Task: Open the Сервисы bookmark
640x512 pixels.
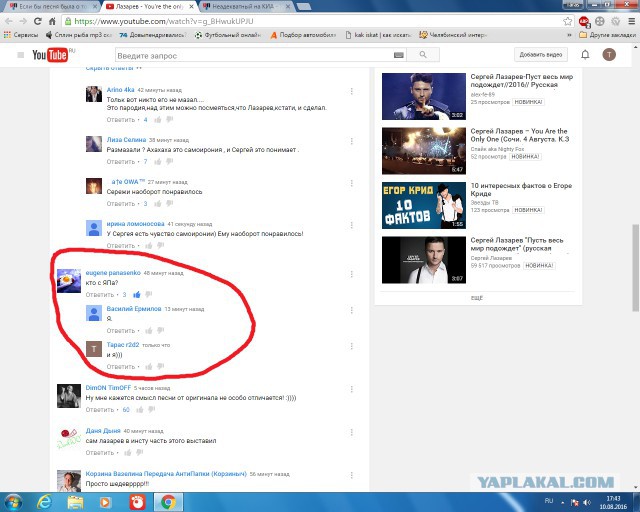Action: pos(20,35)
